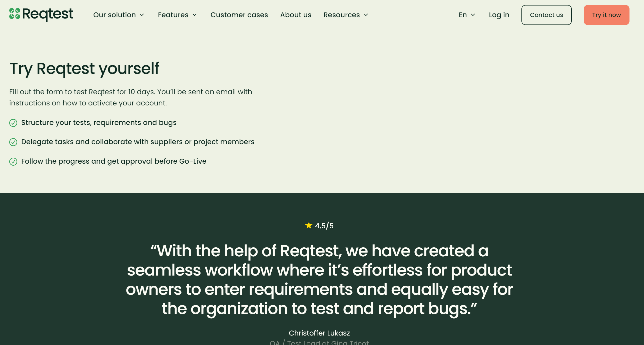This screenshot has height=345, width=644.
Task: Open the En language selector
Action: pos(467,15)
